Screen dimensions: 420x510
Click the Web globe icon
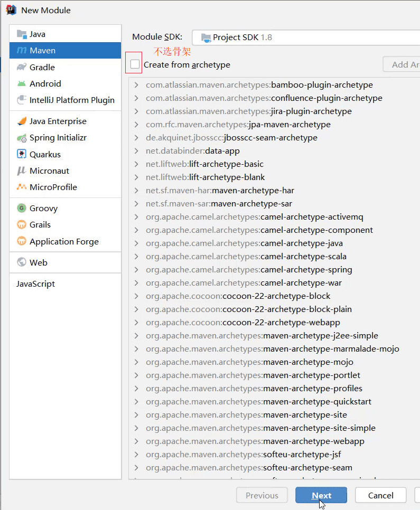(x=22, y=262)
